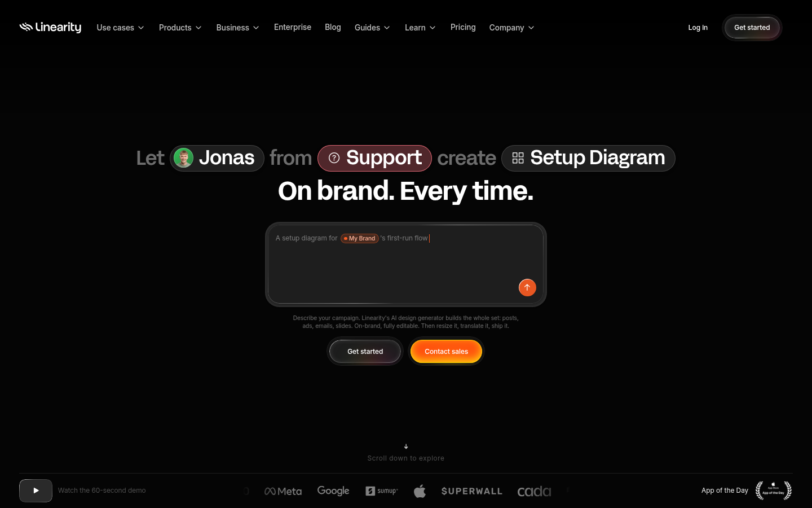Open the Guides dropdown menu

click(x=372, y=28)
